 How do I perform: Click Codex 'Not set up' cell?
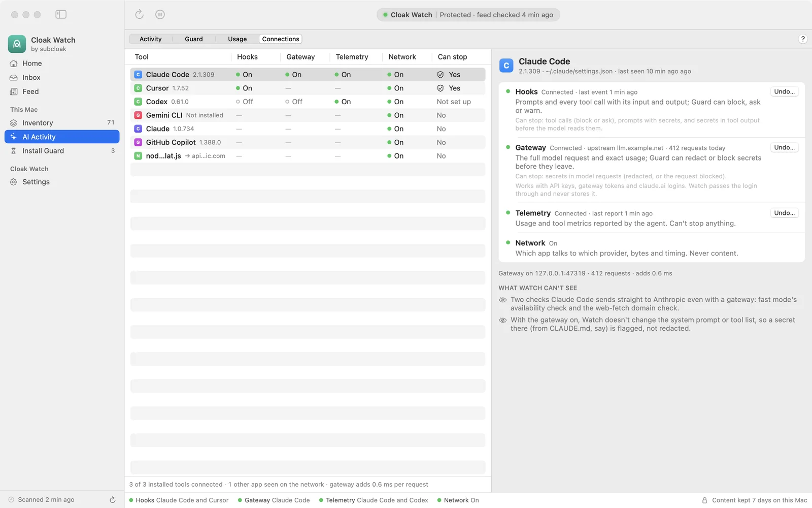point(454,102)
